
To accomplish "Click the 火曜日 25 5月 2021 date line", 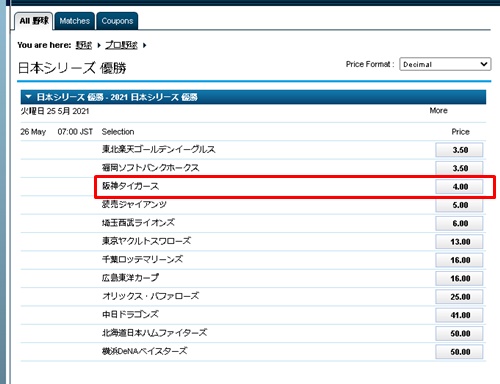I will tap(55, 111).
